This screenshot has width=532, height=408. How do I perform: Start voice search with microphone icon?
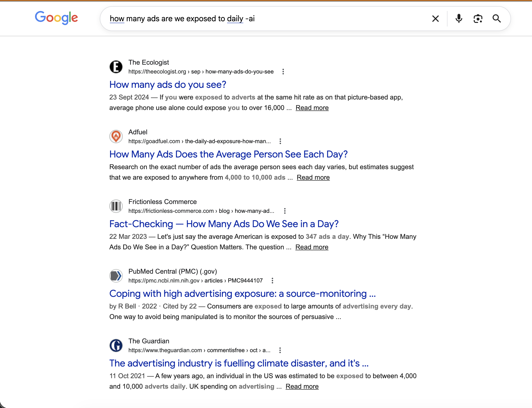(x=459, y=19)
